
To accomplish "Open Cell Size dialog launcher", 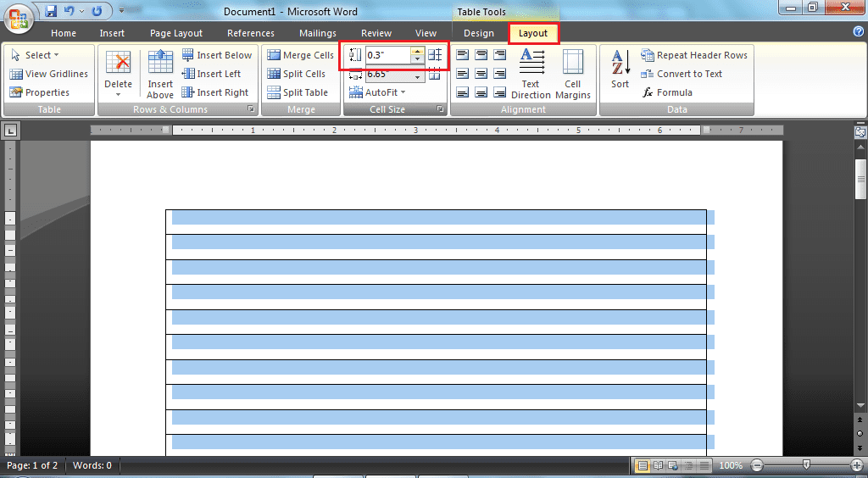I will pyautogui.click(x=440, y=109).
